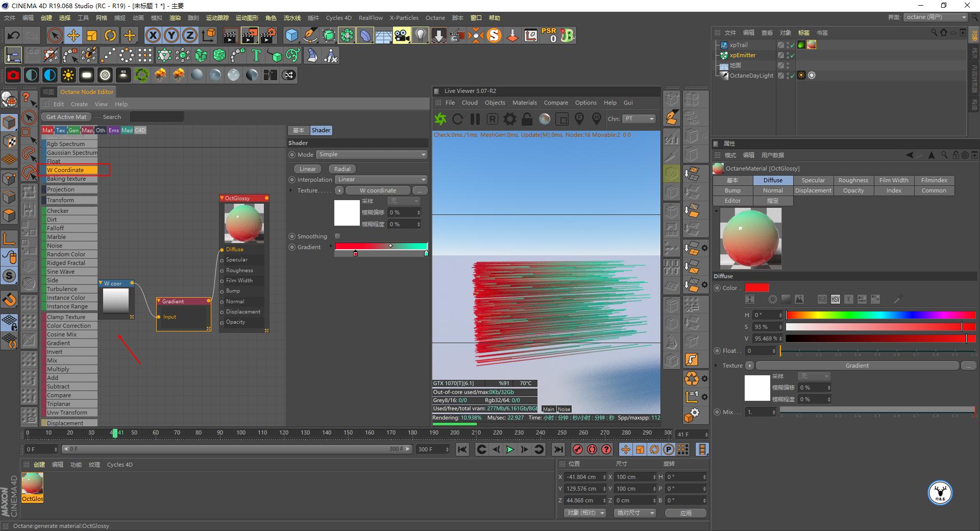980x531 pixels.
Task: Click the Get Active Mat button
Action: 66,116
